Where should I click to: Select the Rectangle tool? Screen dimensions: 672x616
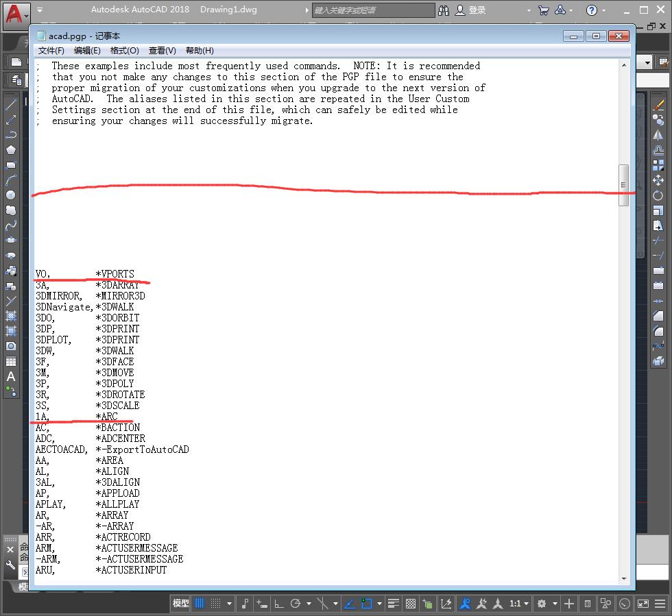[11, 165]
